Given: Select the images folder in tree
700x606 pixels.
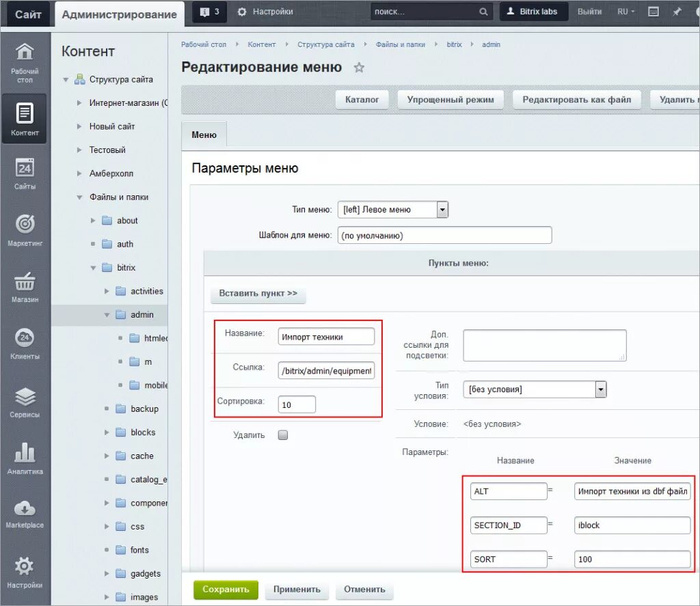Looking at the screenshot, I should click(x=144, y=597).
